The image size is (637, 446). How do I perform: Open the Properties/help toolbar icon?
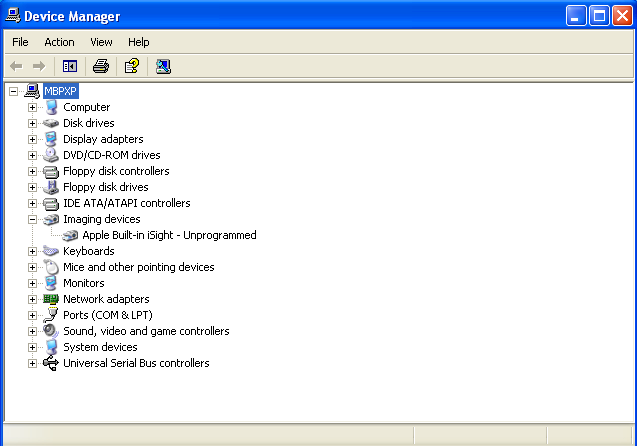(132, 66)
